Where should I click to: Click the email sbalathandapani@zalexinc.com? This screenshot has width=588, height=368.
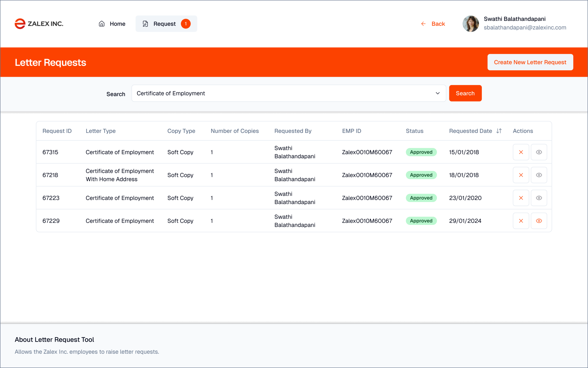525,28
